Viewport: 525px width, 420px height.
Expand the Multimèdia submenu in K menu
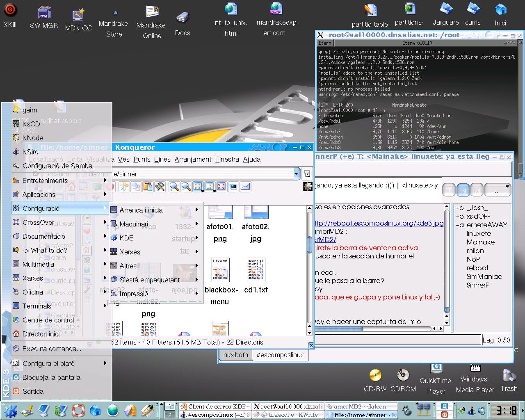62,264
